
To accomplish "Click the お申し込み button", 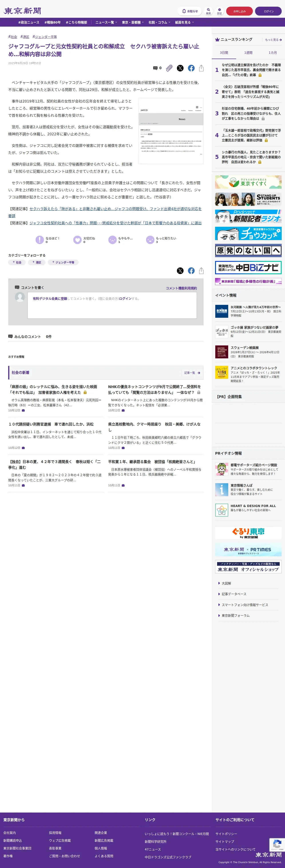I will pyautogui.click(x=239, y=11).
